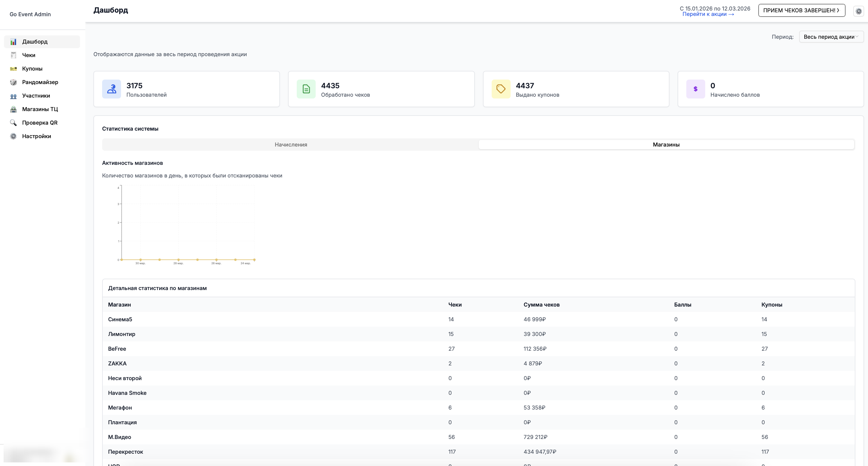This screenshot has height=466, width=868.
Task: Click the purple dollar icon on Начислено баллов card
Action: click(696, 89)
